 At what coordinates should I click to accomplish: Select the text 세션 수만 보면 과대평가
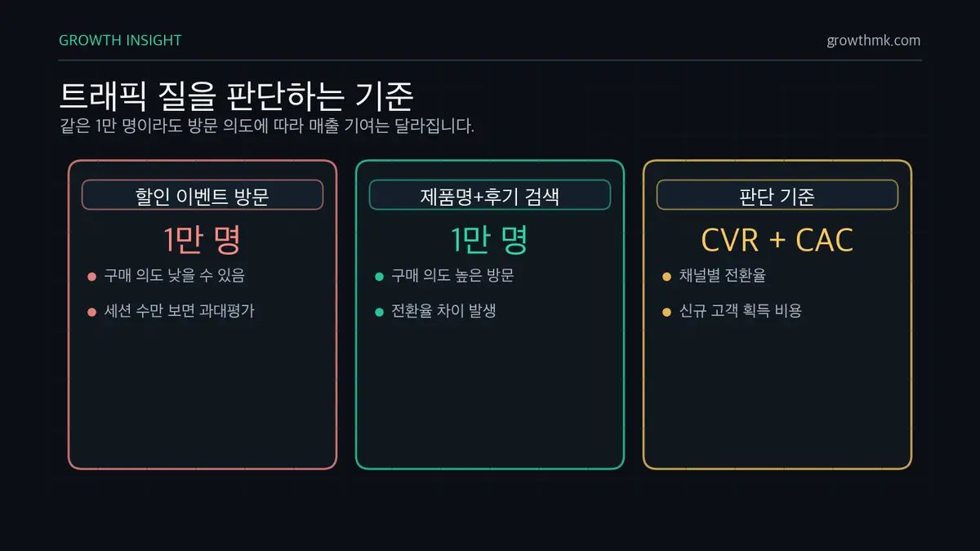click(x=179, y=311)
